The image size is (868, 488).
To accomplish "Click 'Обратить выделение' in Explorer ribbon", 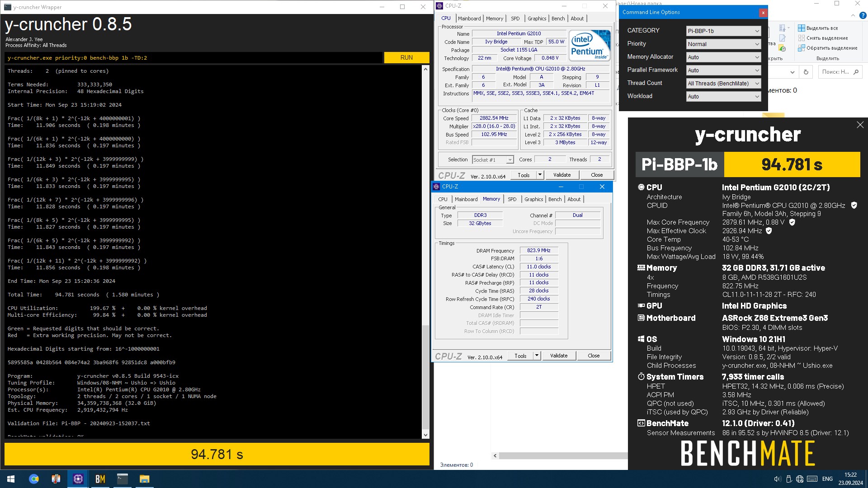I will 827,48.
